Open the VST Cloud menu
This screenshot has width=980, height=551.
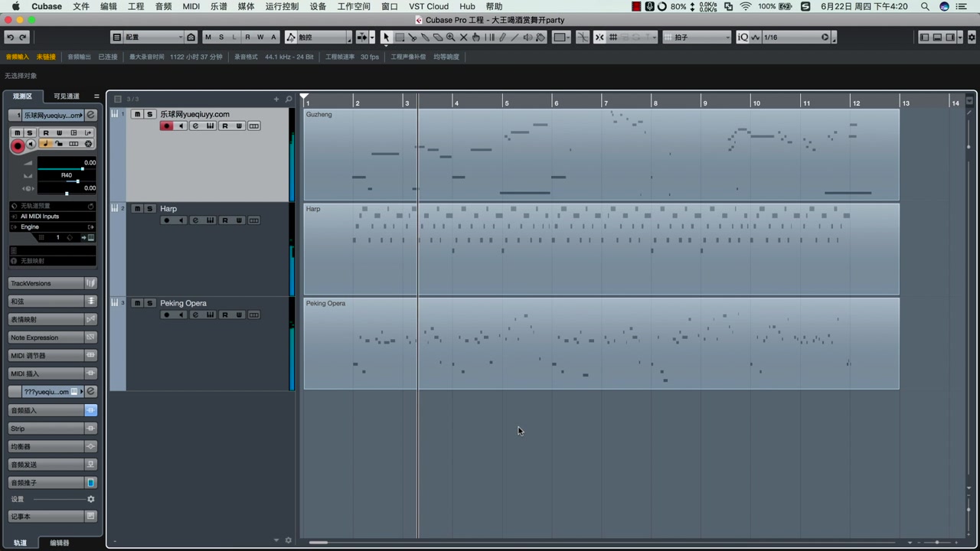point(429,6)
